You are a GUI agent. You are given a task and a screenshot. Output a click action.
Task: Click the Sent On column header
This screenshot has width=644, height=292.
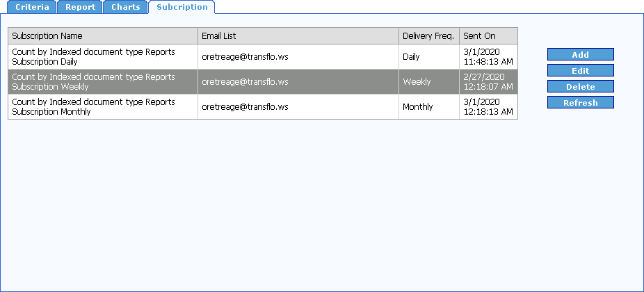tap(488, 36)
